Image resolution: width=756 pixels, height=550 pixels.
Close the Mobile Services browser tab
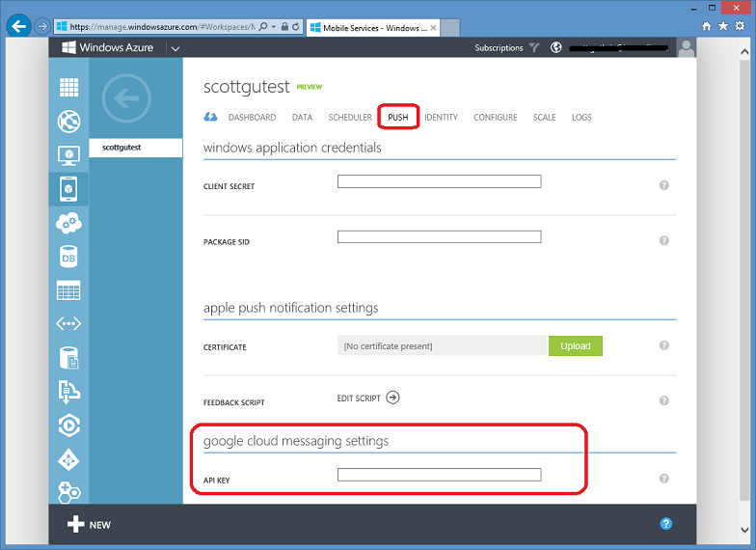point(434,27)
